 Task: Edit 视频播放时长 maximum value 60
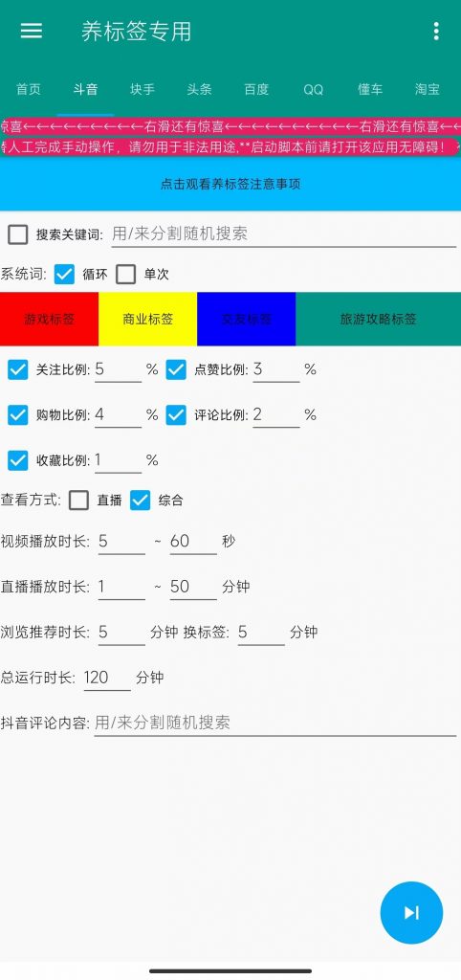click(193, 542)
